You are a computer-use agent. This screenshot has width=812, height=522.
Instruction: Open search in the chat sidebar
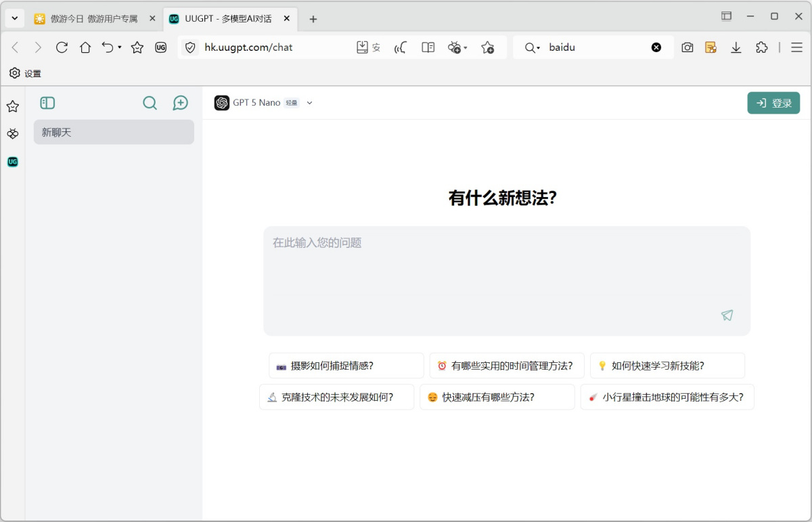click(150, 102)
